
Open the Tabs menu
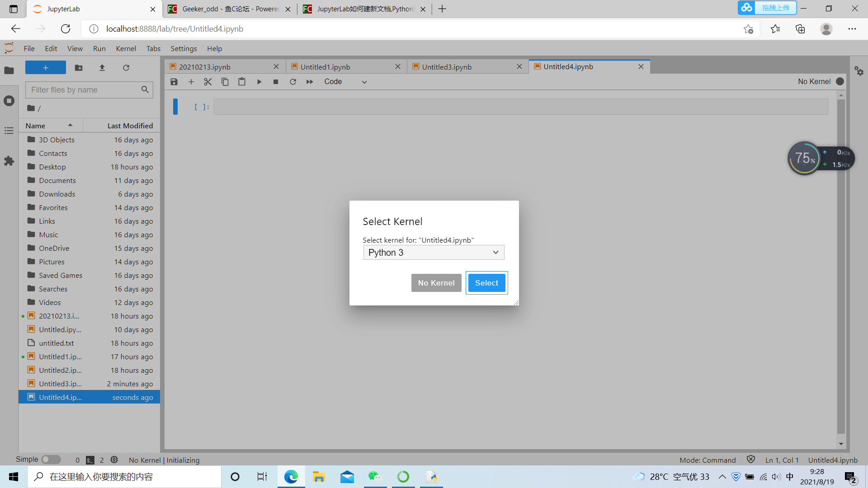pyautogui.click(x=154, y=48)
